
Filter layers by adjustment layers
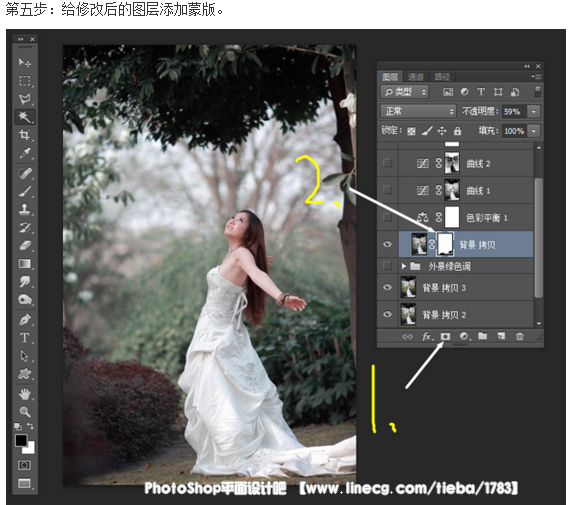click(464, 92)
